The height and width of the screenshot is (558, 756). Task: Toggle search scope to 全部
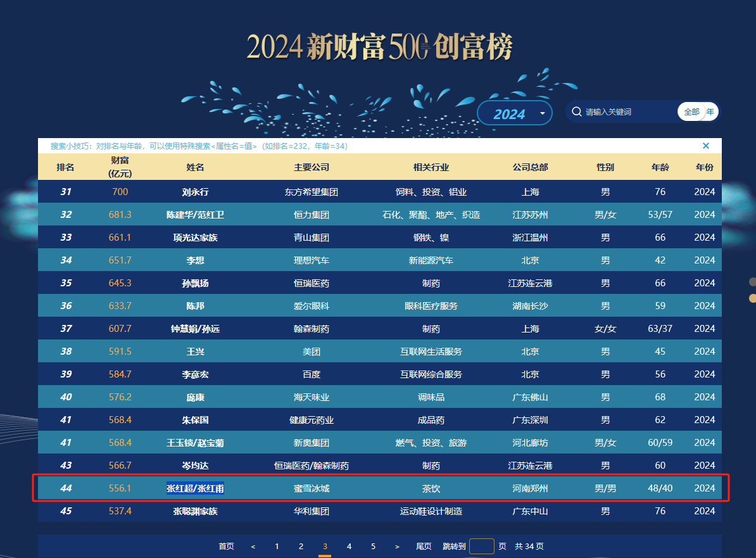pyautogui.click(x=691, y=112)
